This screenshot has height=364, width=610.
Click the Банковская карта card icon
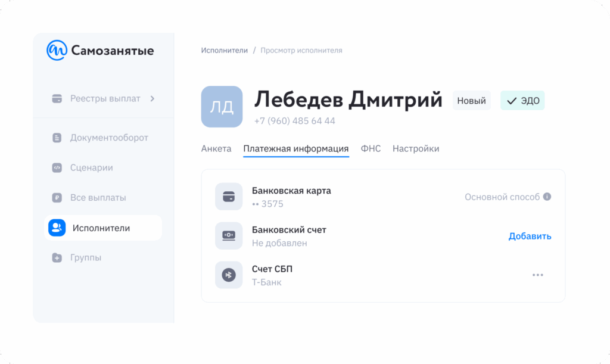[229, 197]
